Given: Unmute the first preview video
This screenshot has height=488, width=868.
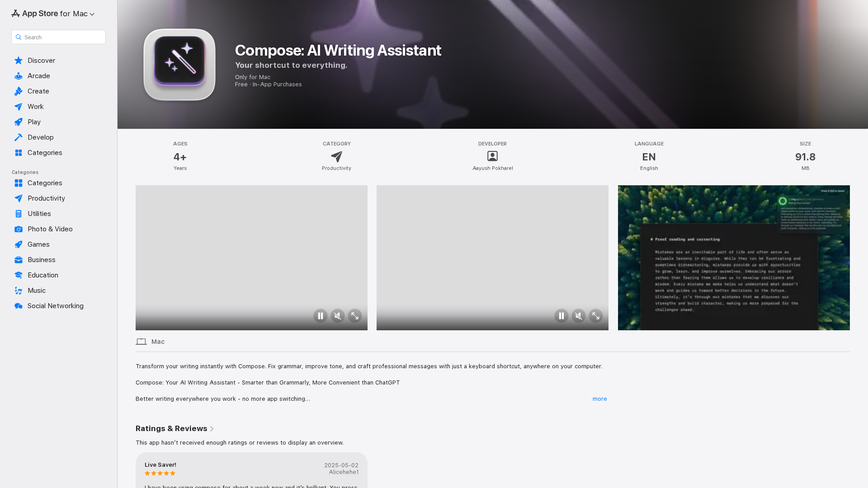Looking at the screenshot, I should tap(337, 316).
